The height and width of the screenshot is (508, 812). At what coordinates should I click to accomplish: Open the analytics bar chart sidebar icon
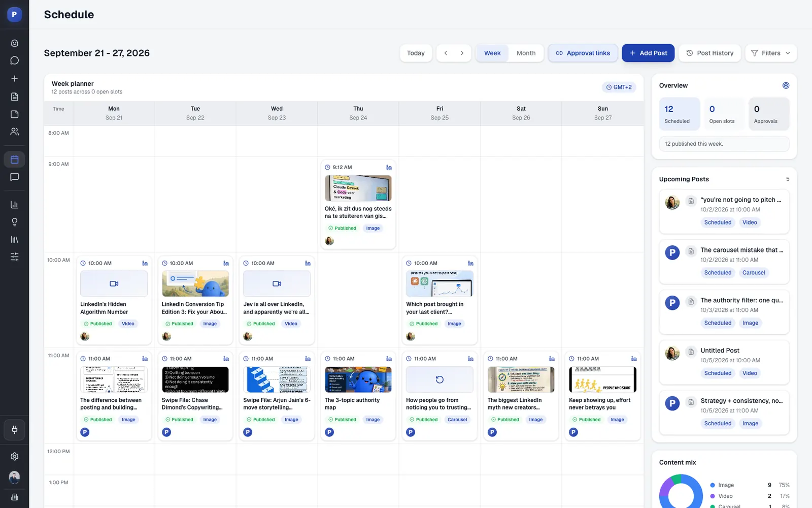tap(14, 205)
